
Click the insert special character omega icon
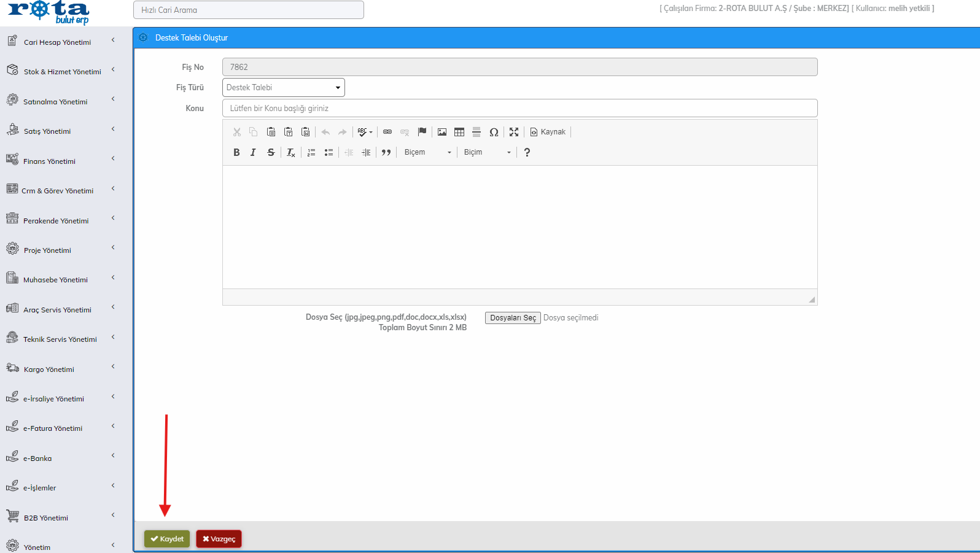pos(494,132)
